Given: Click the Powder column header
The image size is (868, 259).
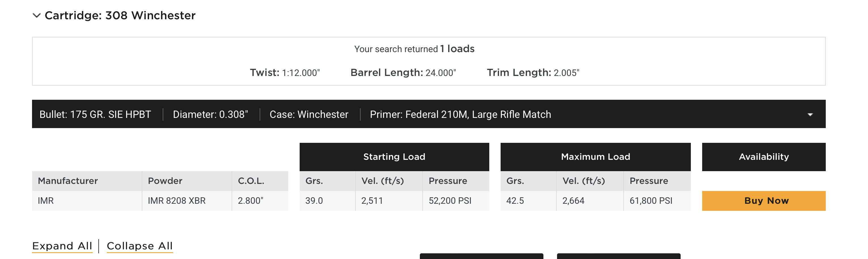Looking at the screenshot, I should (165, 181).
